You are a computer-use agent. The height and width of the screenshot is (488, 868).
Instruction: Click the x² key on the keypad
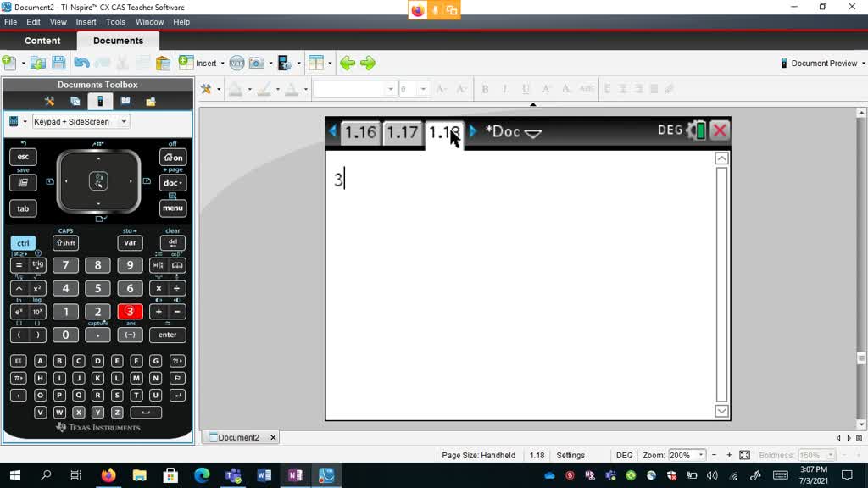[x=37, y=288]
